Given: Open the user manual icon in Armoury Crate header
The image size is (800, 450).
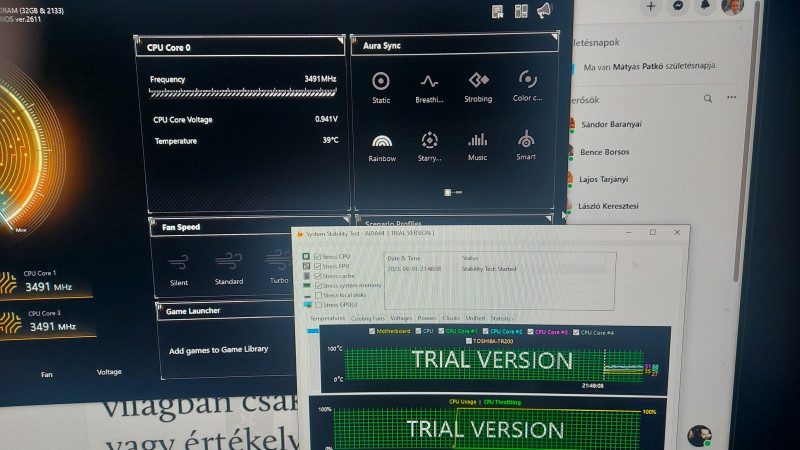Looking at the screenshot, I should click(497, 11).
